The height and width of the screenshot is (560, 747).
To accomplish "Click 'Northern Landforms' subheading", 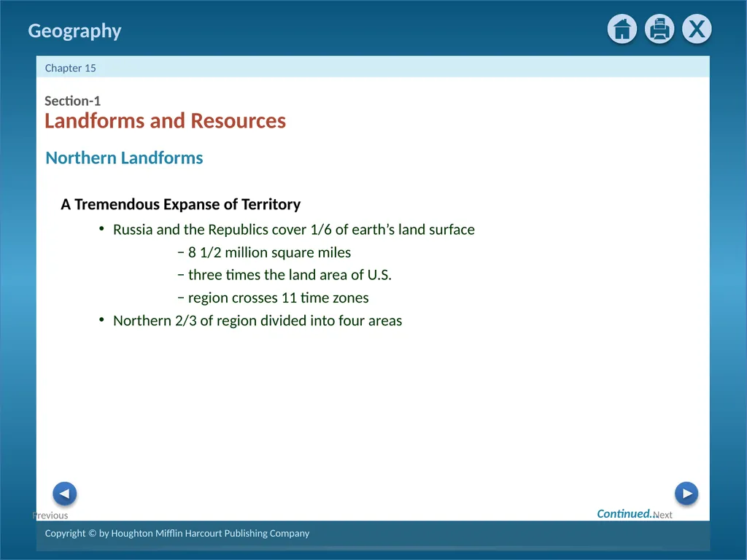I will coord(124,157).
